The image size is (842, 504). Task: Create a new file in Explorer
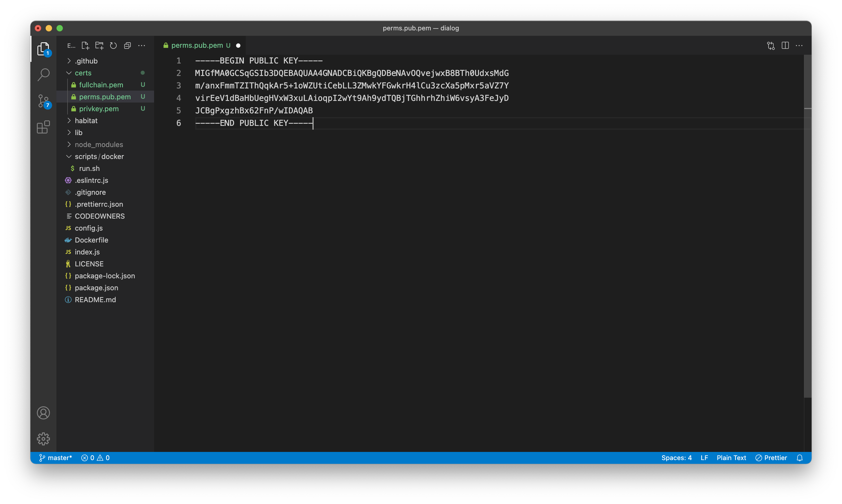click(85, 46)
